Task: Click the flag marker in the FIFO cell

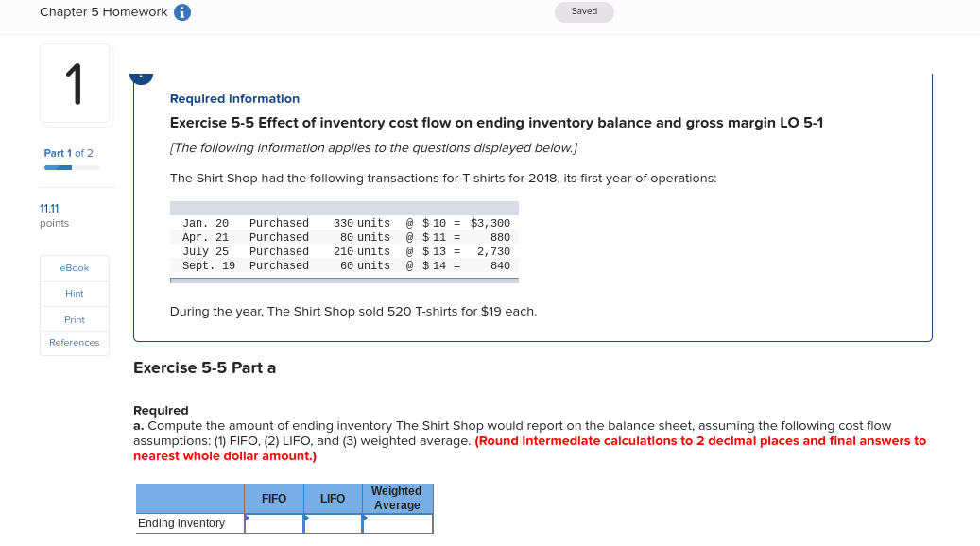Action: 247,517
